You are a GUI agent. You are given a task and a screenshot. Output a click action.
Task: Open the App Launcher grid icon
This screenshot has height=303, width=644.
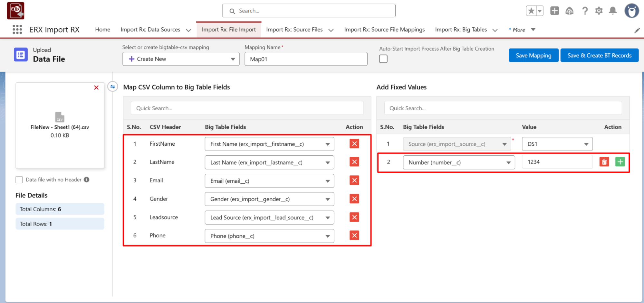coord(17,30)
